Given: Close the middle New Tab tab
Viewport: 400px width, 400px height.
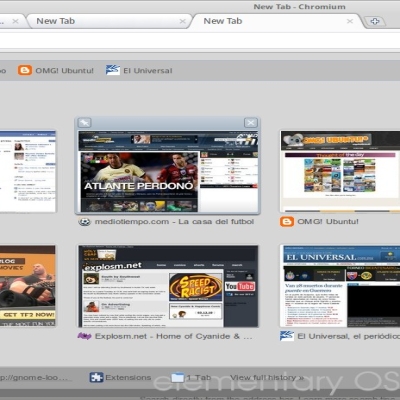Looking at the screenshot, I should tap(182, 21).
